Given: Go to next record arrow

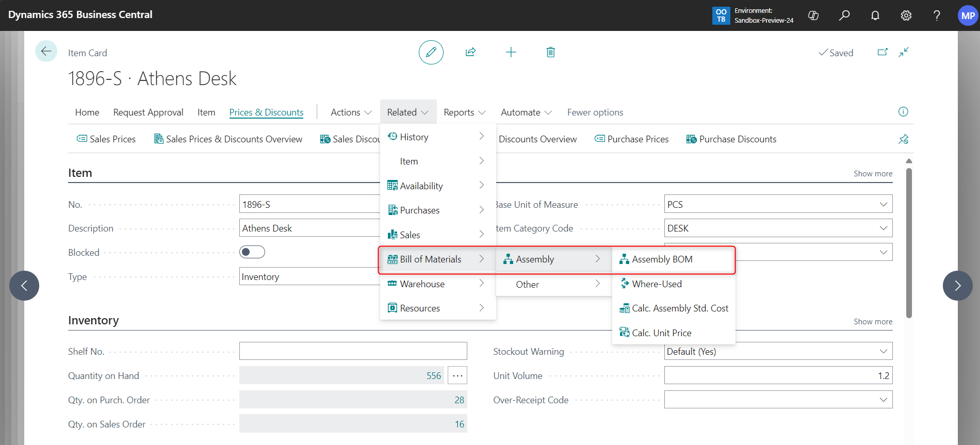Looking at the screenshot, I should (x=958, y=286).
